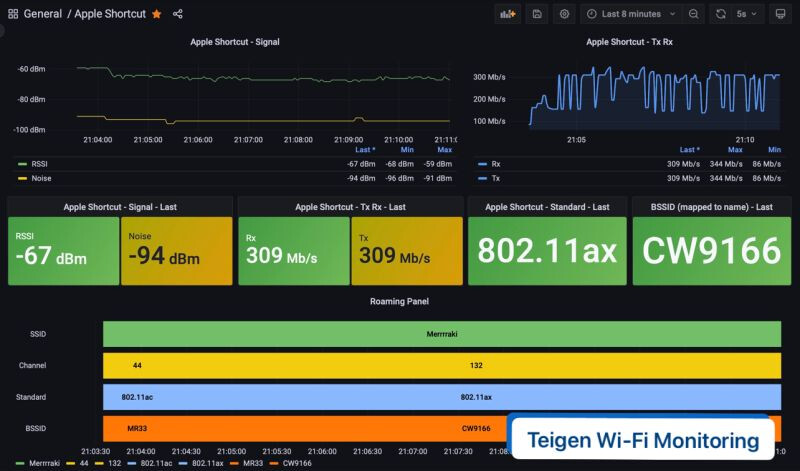Sort the Tx Rx legend by Min
Screen dimensions: 800x471
tap(774, 150)
